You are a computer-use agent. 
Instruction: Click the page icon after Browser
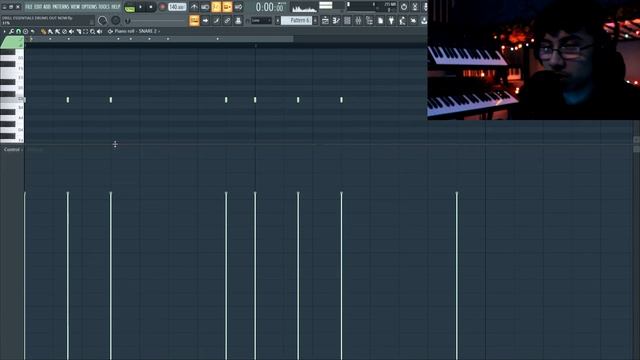[380, 20]
